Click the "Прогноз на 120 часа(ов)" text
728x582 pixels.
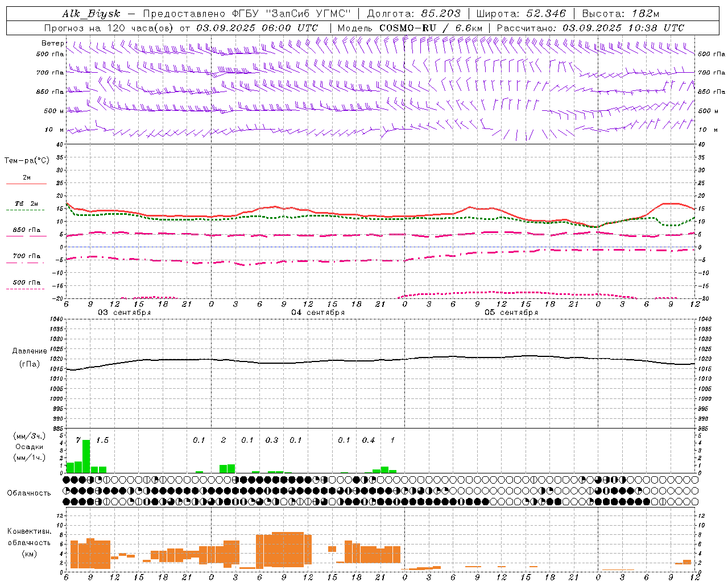(x=110, y=28)
